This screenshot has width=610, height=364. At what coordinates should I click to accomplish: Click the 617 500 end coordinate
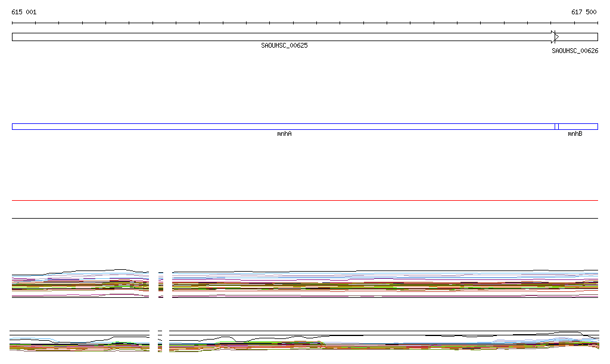point(584,12)
